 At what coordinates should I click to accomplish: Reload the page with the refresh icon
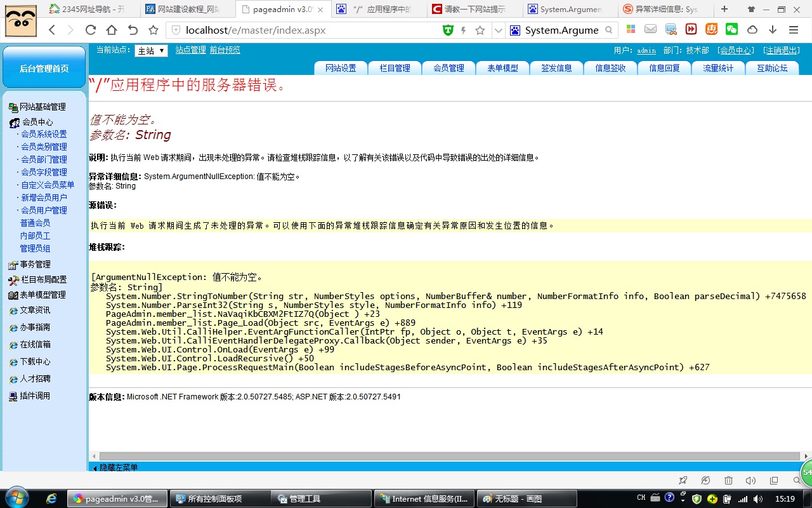(x=91, y=30)
